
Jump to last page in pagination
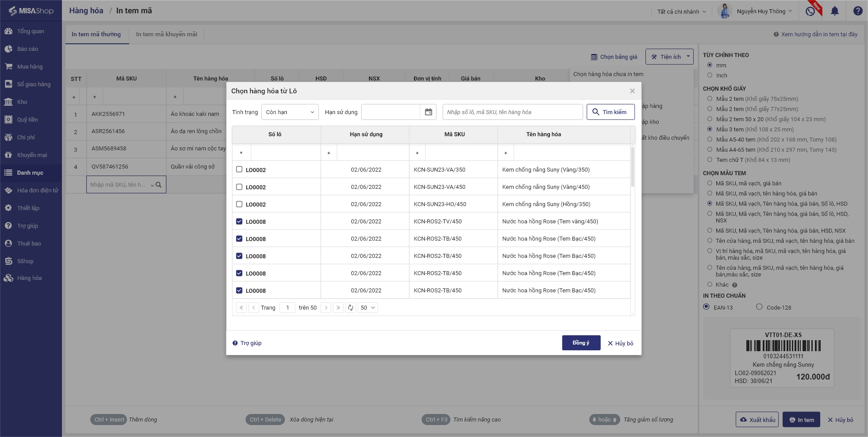tap(338, 308)
